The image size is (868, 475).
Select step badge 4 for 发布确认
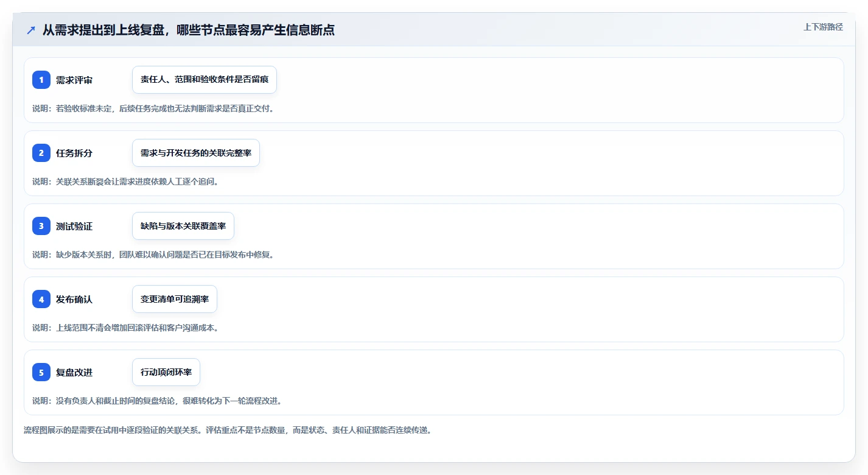tap(41, 299)
